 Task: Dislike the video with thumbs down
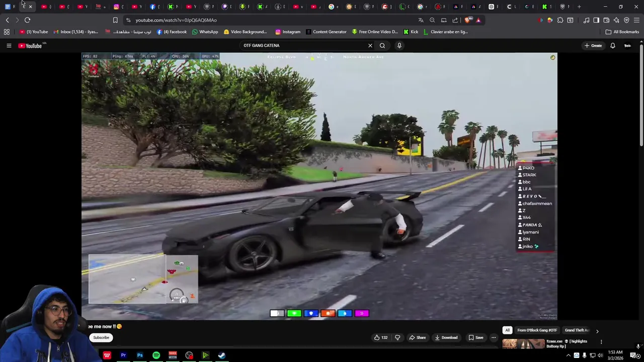point(397,337)
